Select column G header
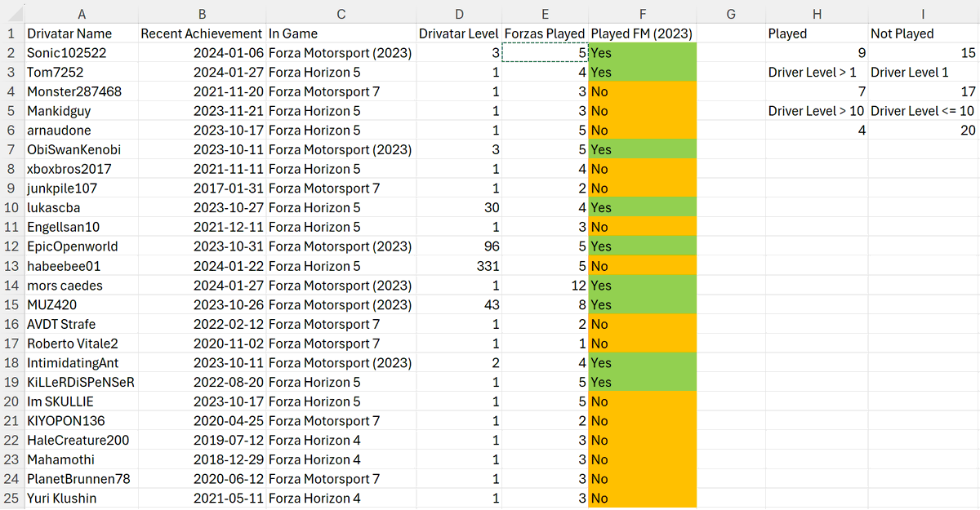Image resolution: width=980 pixels, height=510 pixels. click(x=731, y=13)
